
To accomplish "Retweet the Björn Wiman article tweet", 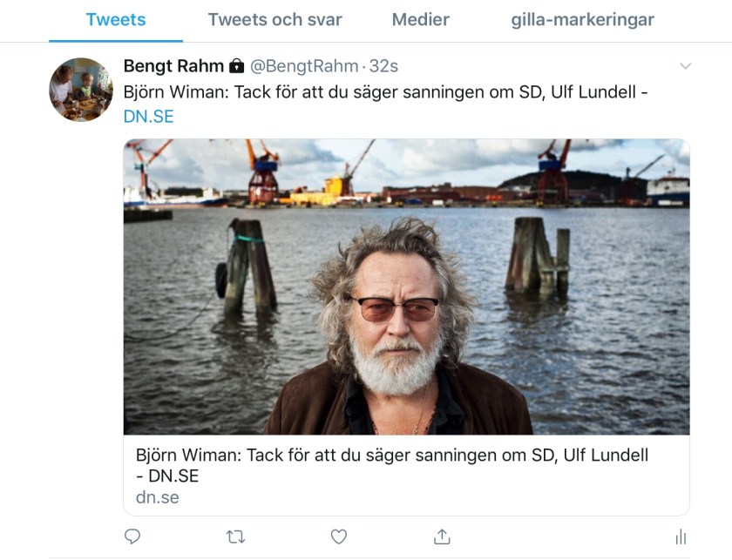I will point(235,536).
